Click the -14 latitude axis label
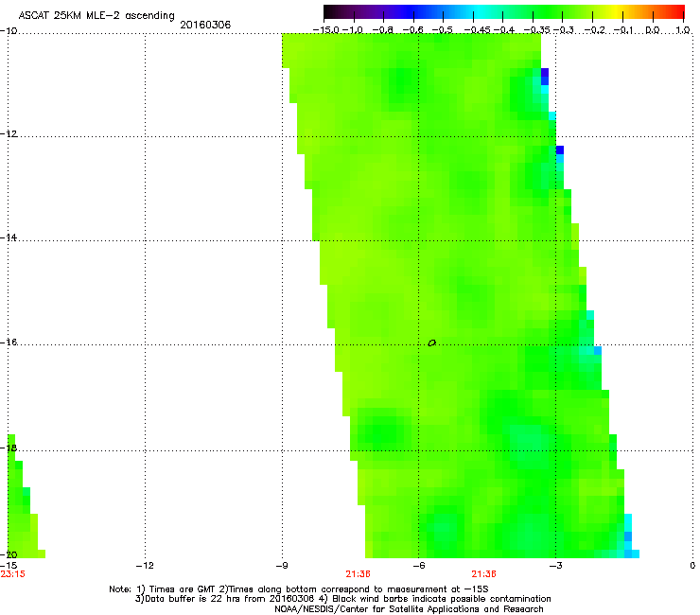Screen dimensions: 700x615 pyautogui.click(x=9, y=237)
